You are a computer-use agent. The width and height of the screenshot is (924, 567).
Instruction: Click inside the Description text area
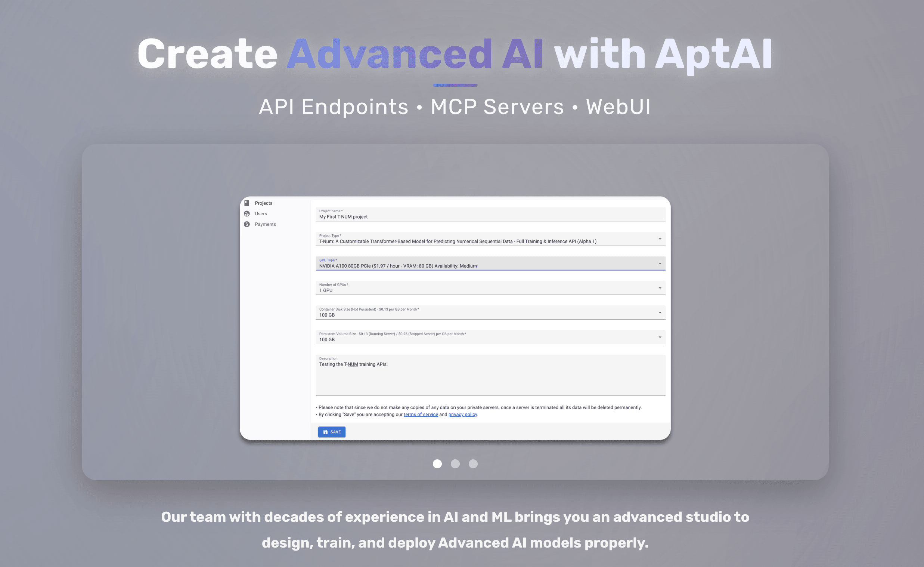pyautogui.click(x=490, y=375)
